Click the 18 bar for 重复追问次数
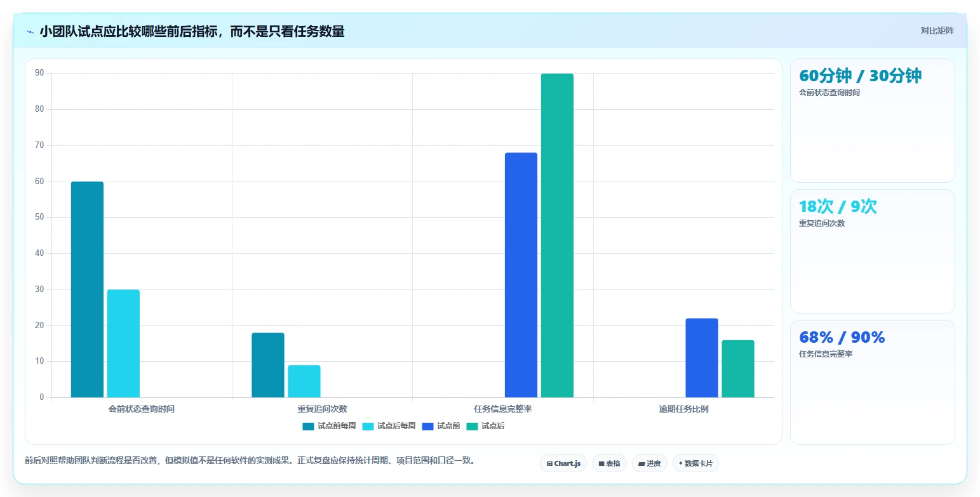Viewport: 980px width, 497px height. coord(268,365)
